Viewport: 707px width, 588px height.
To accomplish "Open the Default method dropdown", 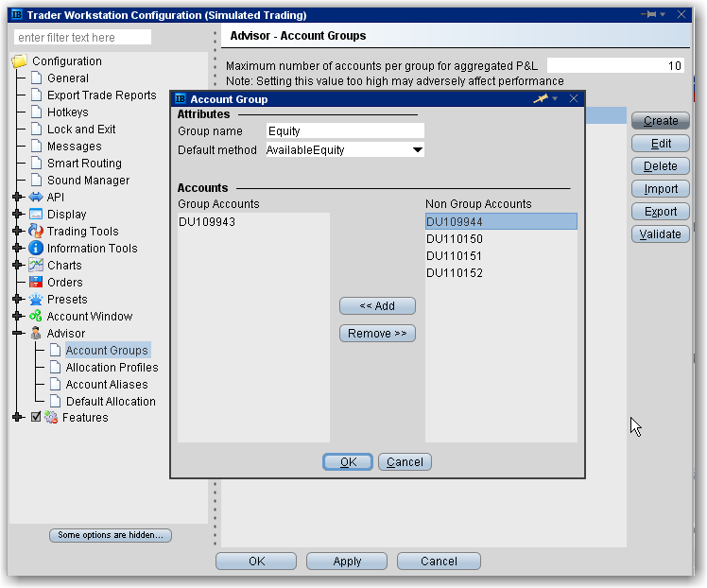I will [x=417, y=150].
